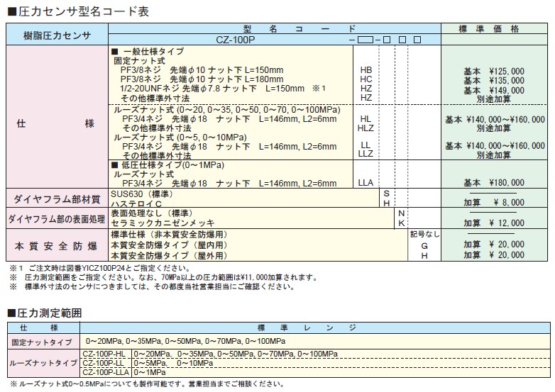
Task: Click the 記号なし code label
Action: (x=425, y=234)
